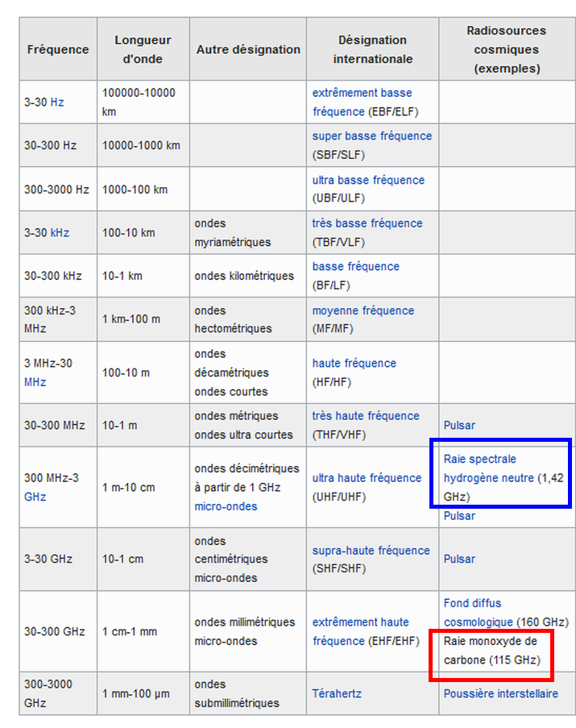Viewport: 576px width, 728px height.
Task: Select the 'ondes submillimétriques' cell
Action: coord(248,693)
